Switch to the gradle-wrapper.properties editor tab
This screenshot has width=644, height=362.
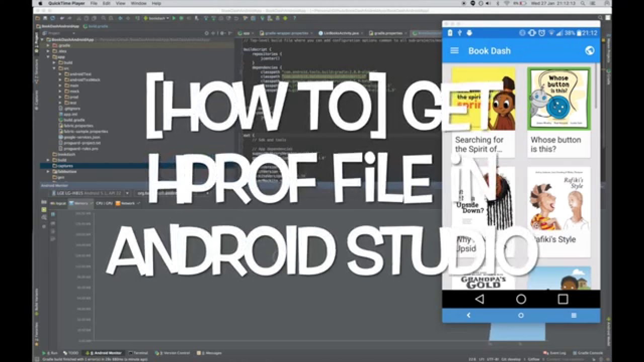pyautogui.click(x=285, y=33)
